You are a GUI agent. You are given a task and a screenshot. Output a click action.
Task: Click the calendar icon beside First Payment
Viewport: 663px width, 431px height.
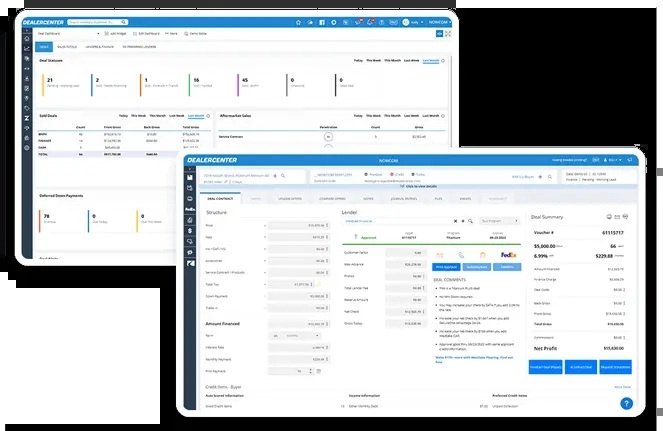click(x=319, y=371)
